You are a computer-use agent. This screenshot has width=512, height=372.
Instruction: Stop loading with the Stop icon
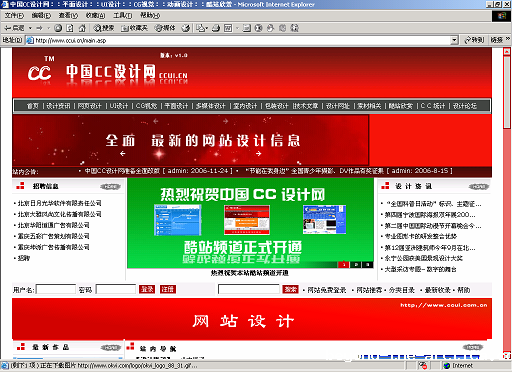coord(58,28)
